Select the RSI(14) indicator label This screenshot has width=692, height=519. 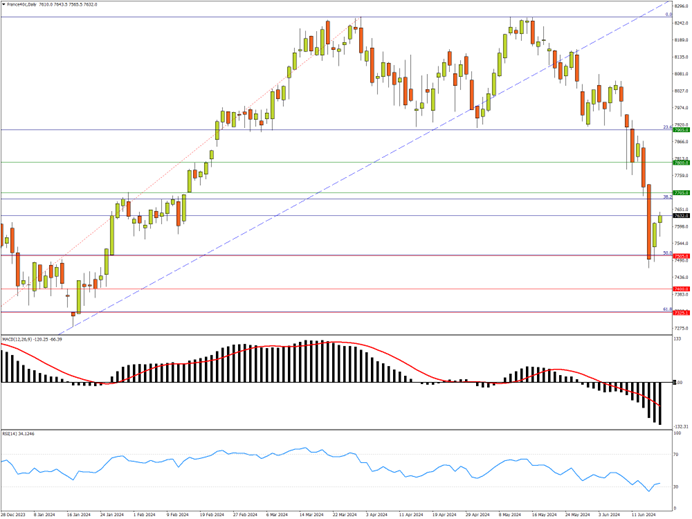[x=8, y=436]
